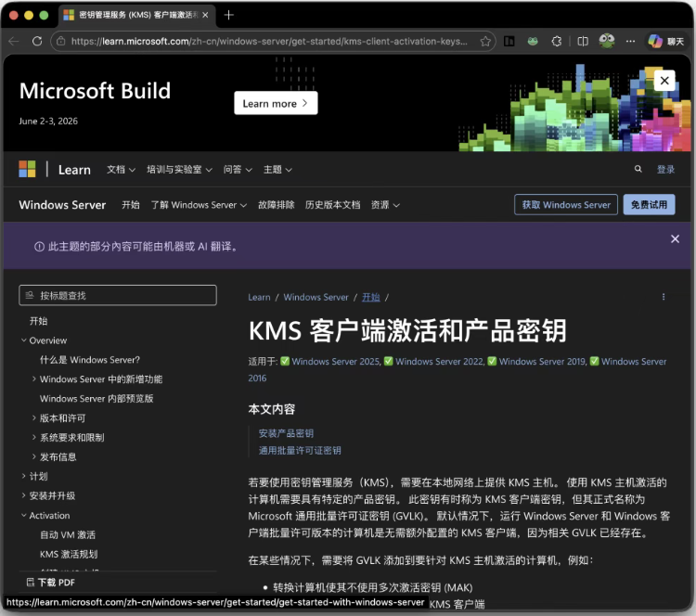Click the filter icon in title search

pyautogui.click(x=30, y=295)
